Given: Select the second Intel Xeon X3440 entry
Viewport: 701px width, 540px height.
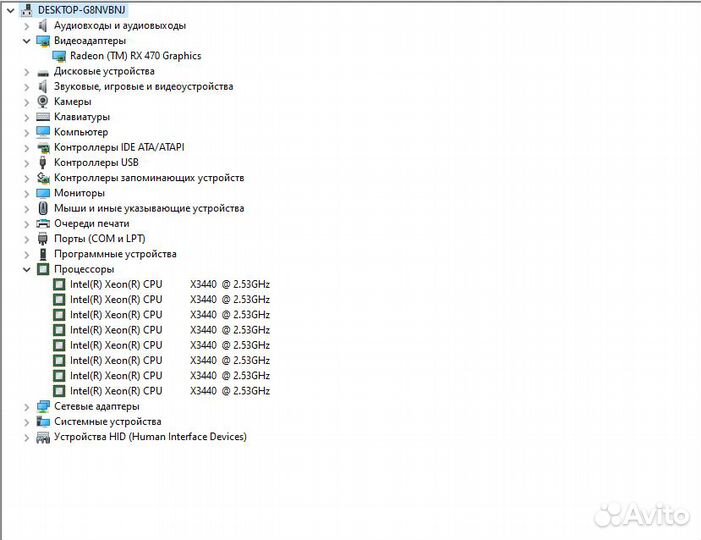Looking at the screenshot, I should 170,300.
